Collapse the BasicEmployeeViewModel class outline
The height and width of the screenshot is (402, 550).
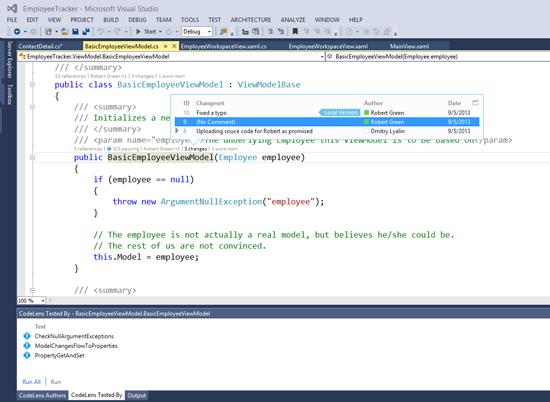click(x=32, y=85)
